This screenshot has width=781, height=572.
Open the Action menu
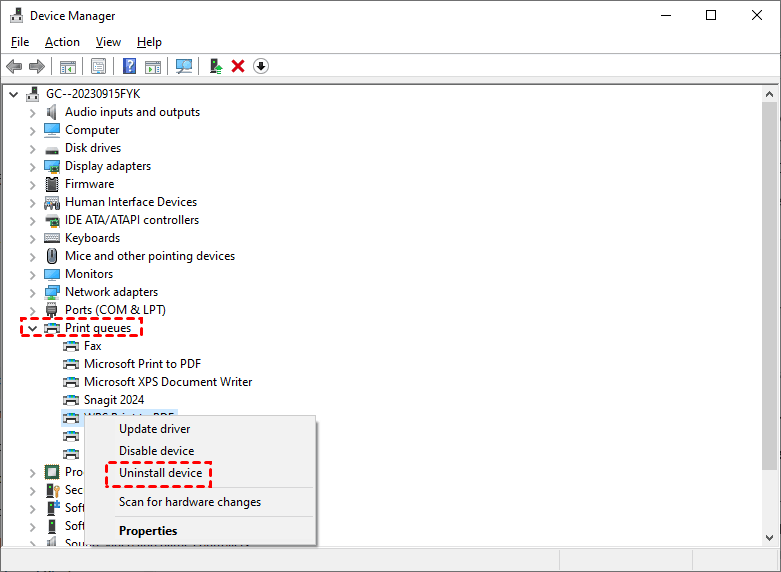[62, 42]
